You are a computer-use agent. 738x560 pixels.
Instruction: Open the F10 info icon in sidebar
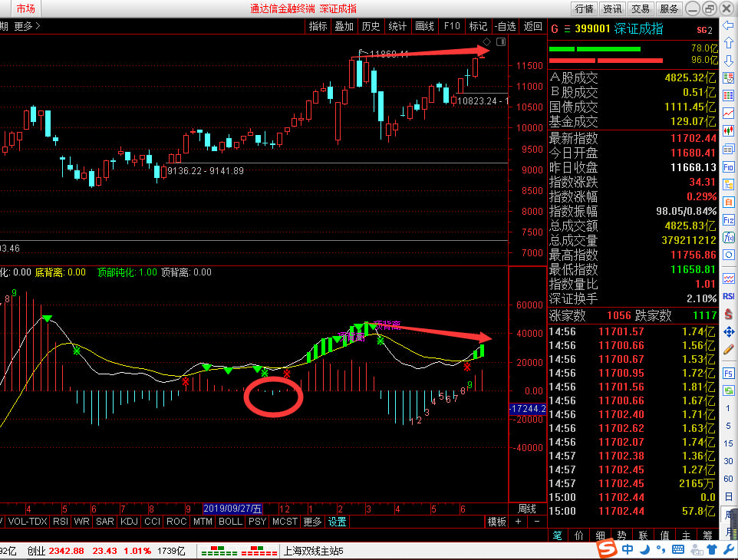pyautogui.click(x=729, y=166)
